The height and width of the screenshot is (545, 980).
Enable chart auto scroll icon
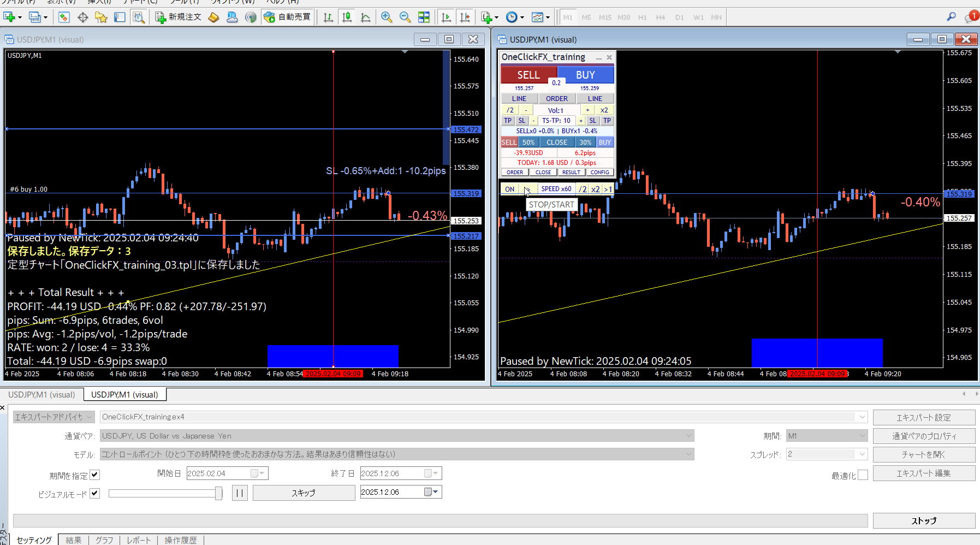446,17
